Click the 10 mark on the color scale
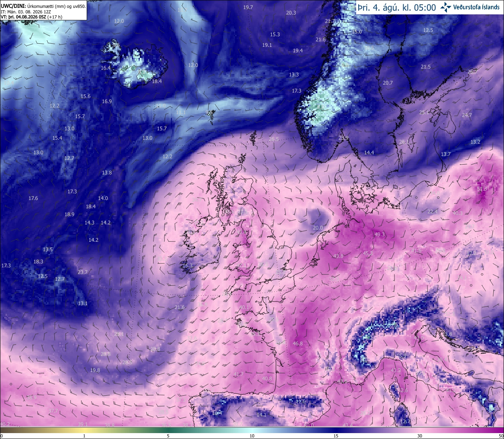Viewport: 504px width, 439px height. [x=252, y=436]
